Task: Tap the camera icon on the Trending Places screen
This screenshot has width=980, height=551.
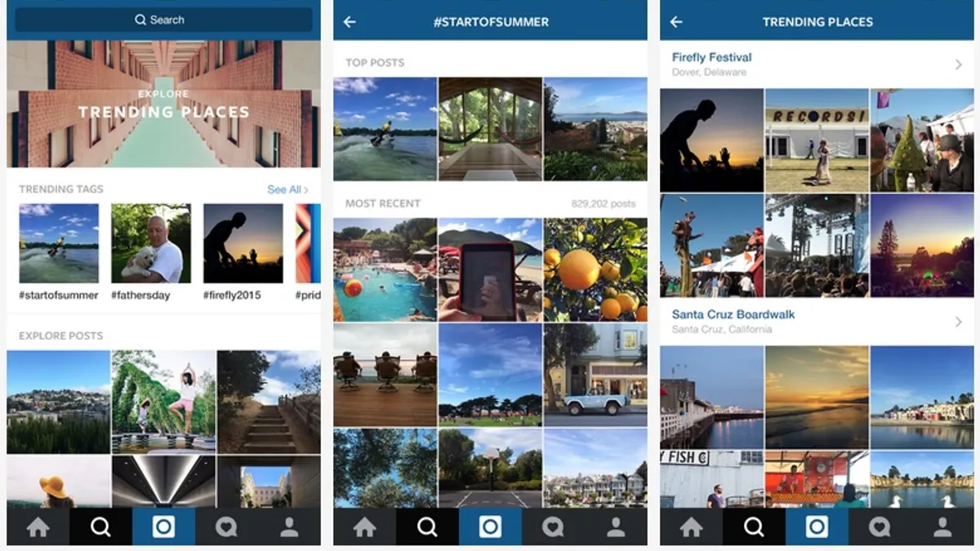Action: click(817, 527)
